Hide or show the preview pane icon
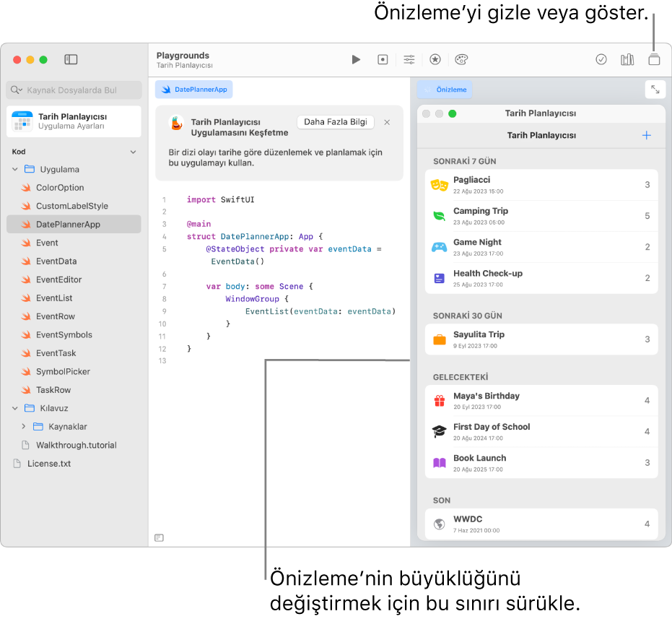Screen dimensions: 672x619 pyautogui.click(x=654, y=59)
